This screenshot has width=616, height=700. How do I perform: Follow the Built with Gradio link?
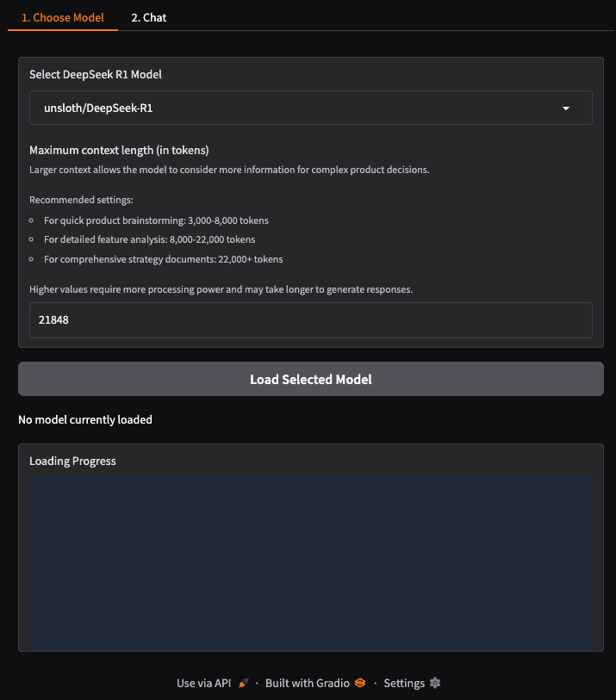[308, 683]
